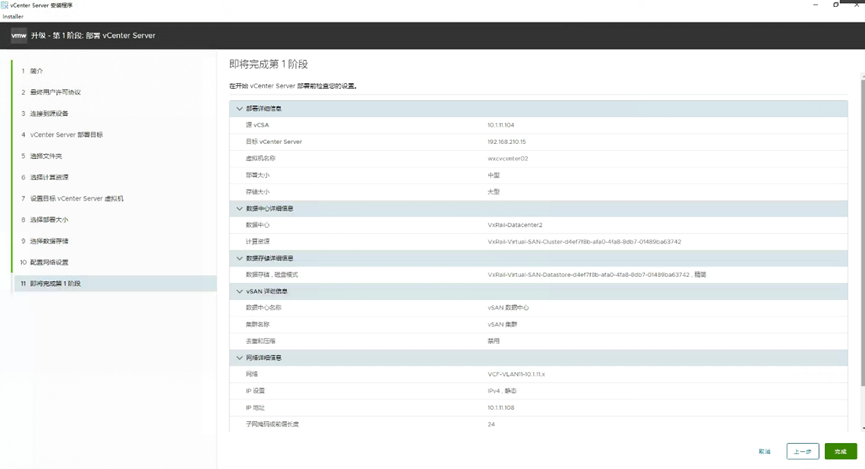Click the vSAN 集群 value
Screen dimensions: 865x469
502,324
